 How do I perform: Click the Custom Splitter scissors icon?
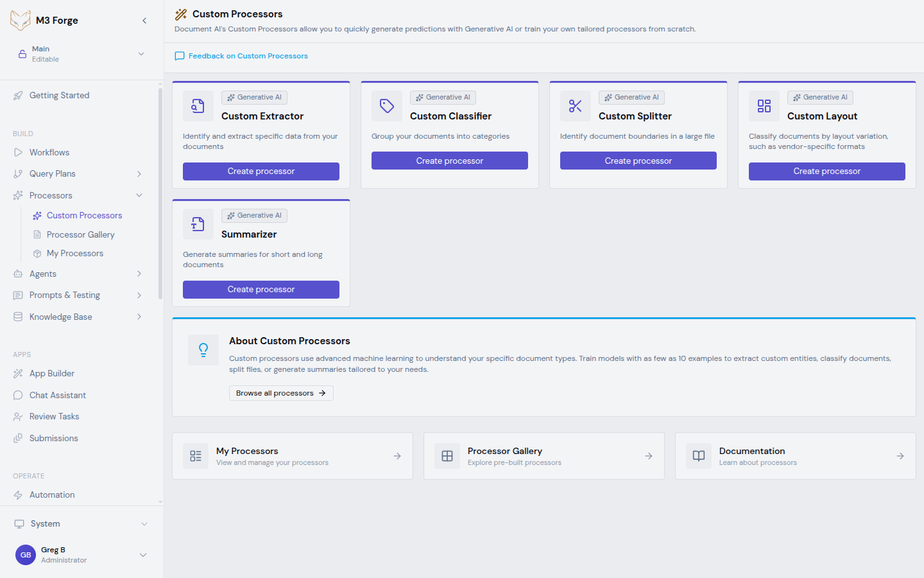click(575, 106)
